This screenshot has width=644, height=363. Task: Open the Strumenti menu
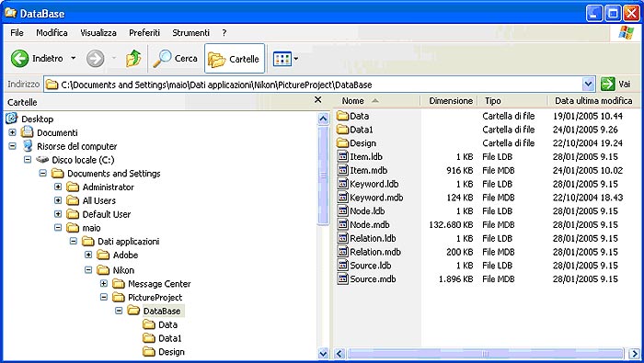[x=191, y=33]
